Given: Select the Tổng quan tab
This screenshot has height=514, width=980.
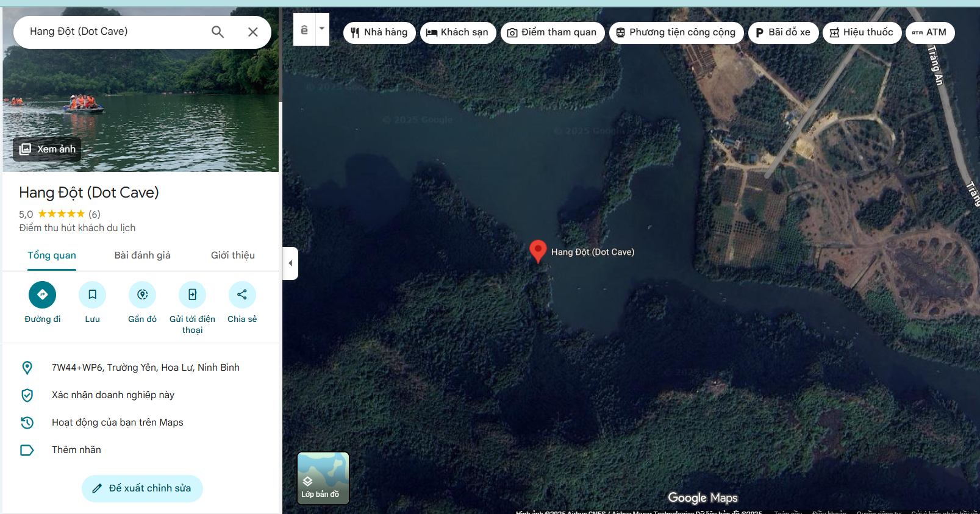Looking at the screenshot, I should 52,255.
